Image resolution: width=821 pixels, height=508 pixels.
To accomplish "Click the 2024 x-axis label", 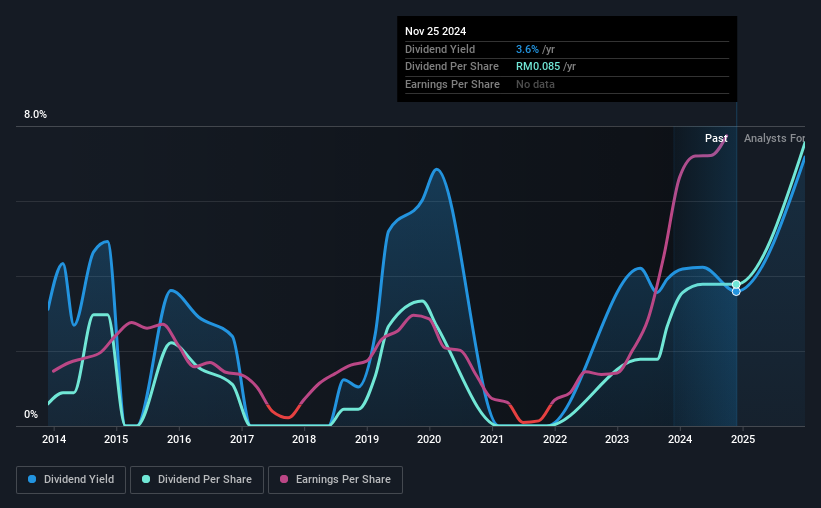I will (x=680, y=439).
